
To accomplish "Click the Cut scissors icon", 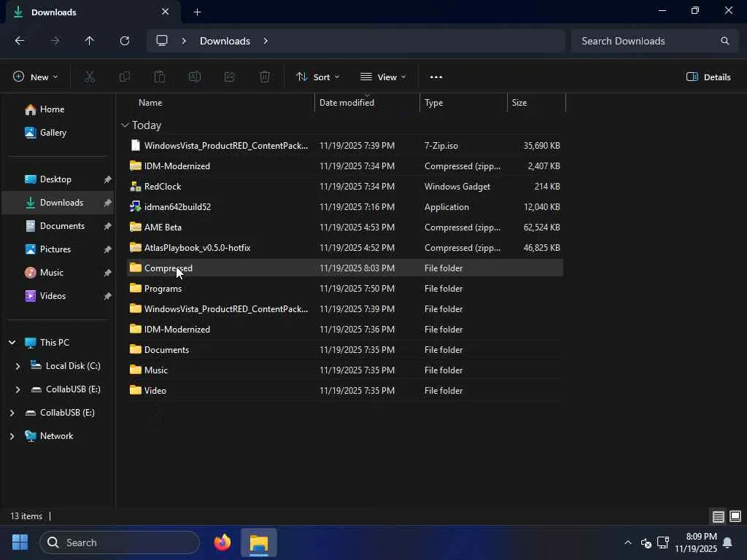I will click(90, 77).
